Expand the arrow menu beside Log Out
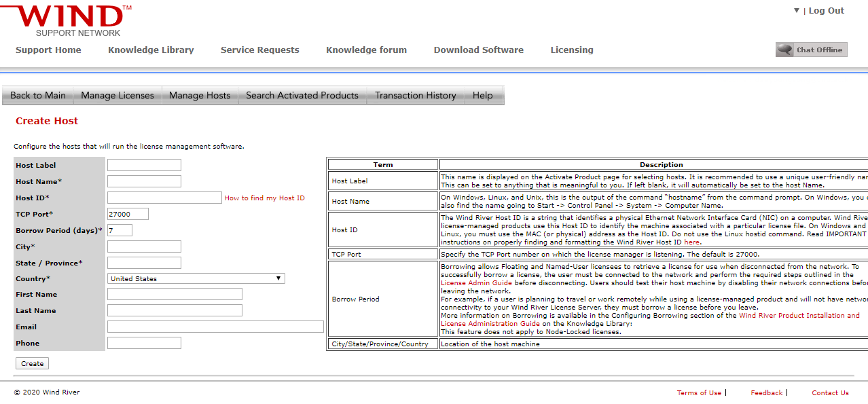868x404 pixels. (797, 10)
